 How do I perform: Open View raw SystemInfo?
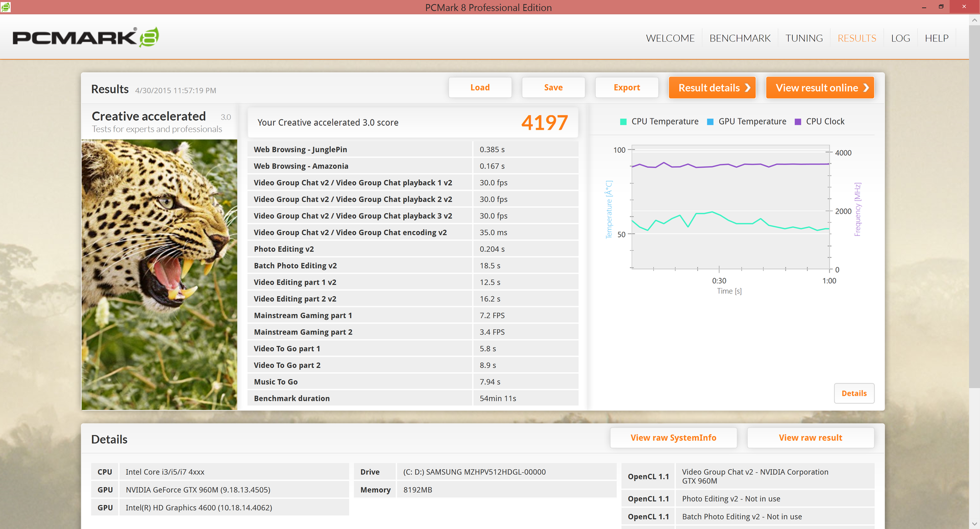673,438
